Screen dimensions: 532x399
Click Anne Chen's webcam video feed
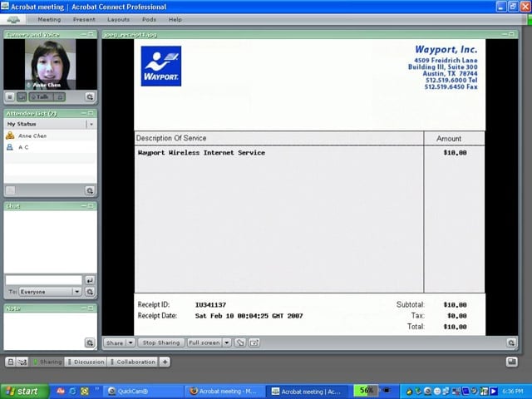click(50, 65)
